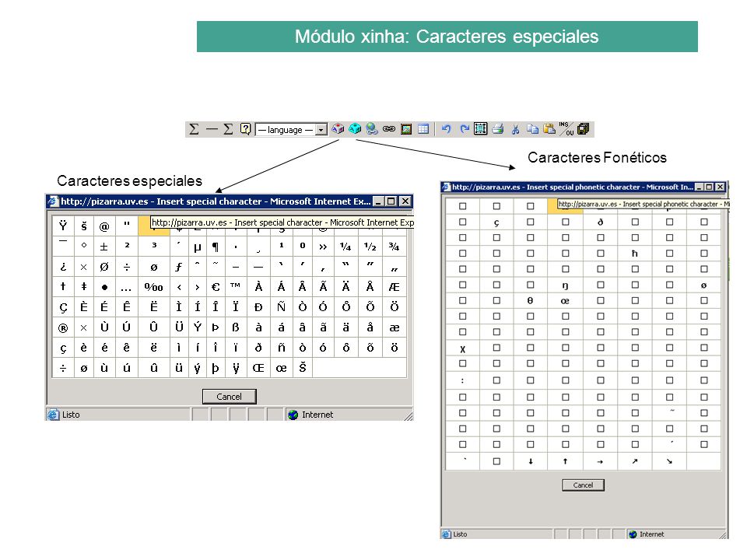Select ŋ in the phonetic character window
This screenshot has width=747, height=560.
[x=566, y=285]
